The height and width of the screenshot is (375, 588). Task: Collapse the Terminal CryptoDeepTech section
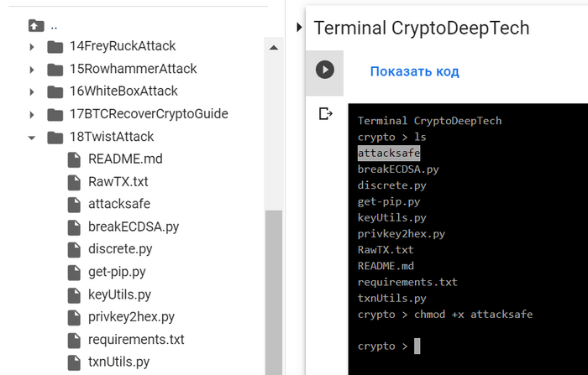coord(300,28)
